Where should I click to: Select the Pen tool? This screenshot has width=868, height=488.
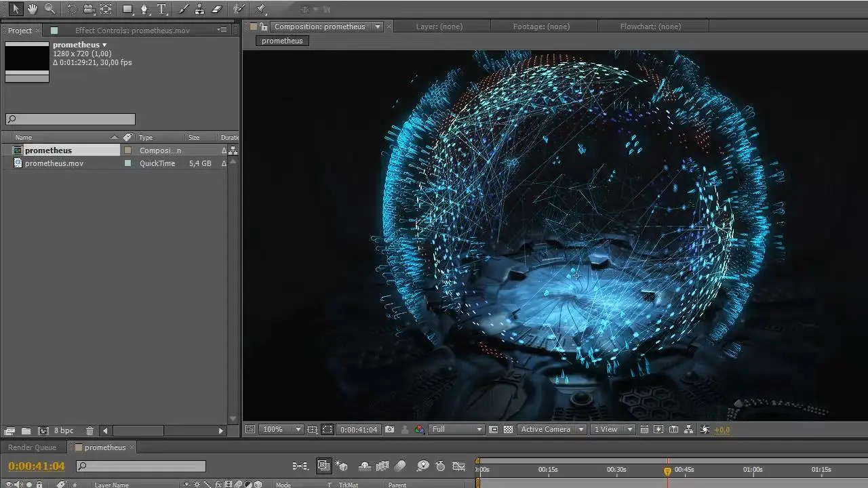144,9
